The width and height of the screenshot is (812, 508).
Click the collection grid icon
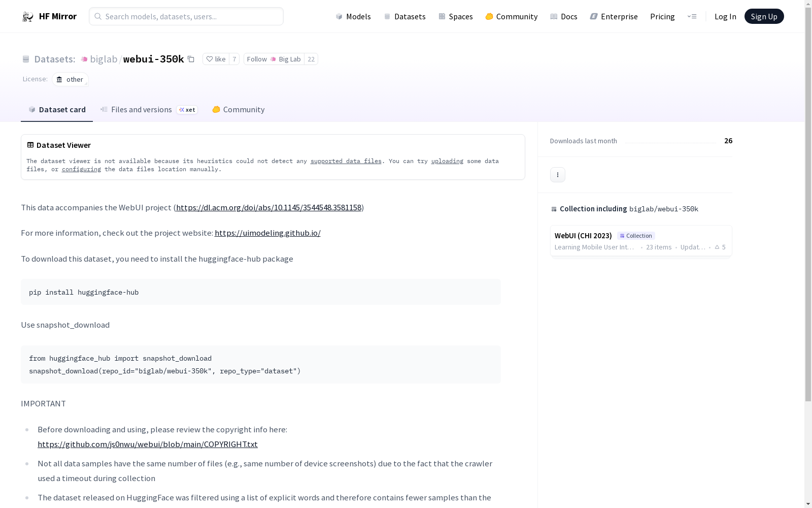[554, 209]
